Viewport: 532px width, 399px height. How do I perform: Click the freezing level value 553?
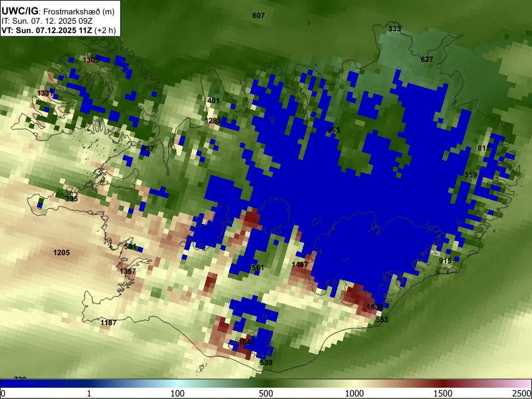pos(382,320)
